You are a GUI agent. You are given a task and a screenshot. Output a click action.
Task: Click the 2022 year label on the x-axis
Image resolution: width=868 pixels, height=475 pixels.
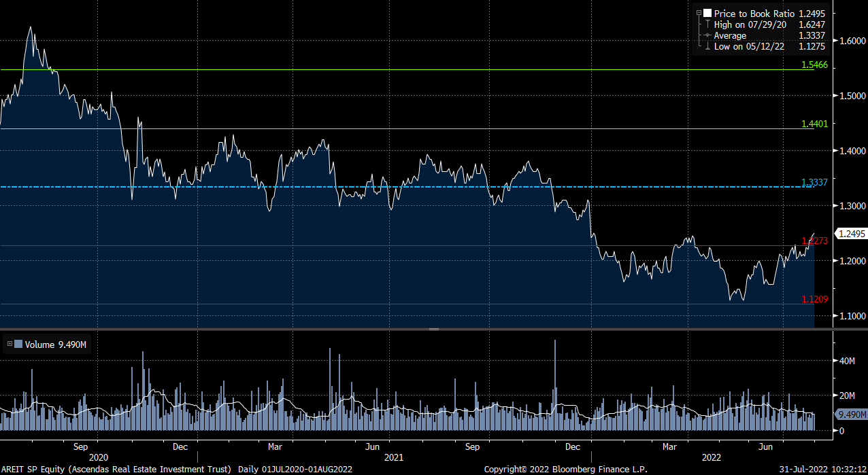click(712, 459)
